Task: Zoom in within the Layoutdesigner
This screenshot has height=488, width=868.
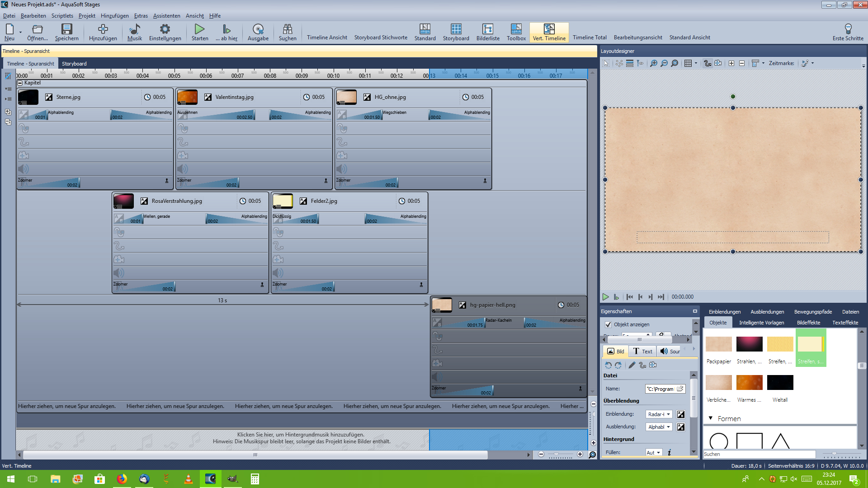Action: [654, 63]
